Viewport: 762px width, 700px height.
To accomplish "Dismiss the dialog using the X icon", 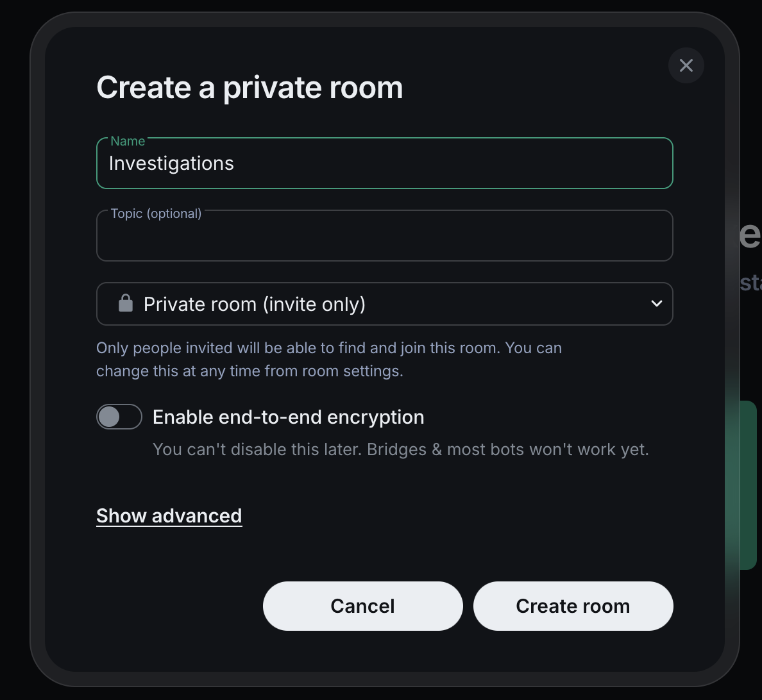I will pos(686,65).
